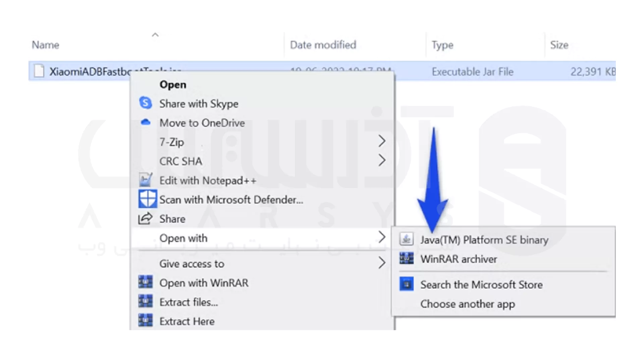
Task: Click the WinRAR icon beside Extract Here
Action: point(146,321)
